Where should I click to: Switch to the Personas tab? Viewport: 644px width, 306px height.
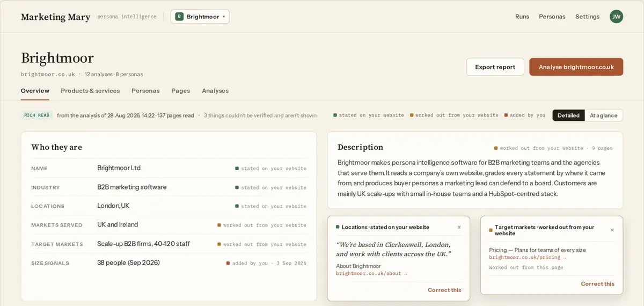point(145,91)
